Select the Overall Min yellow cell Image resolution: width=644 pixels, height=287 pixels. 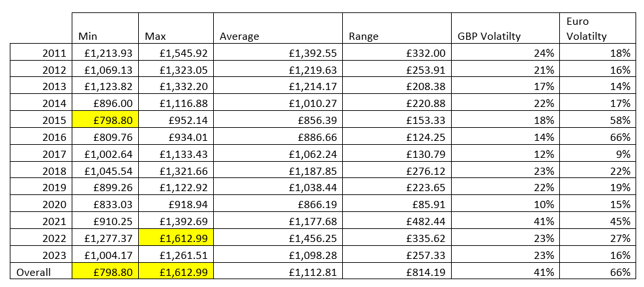click(105, 272)
